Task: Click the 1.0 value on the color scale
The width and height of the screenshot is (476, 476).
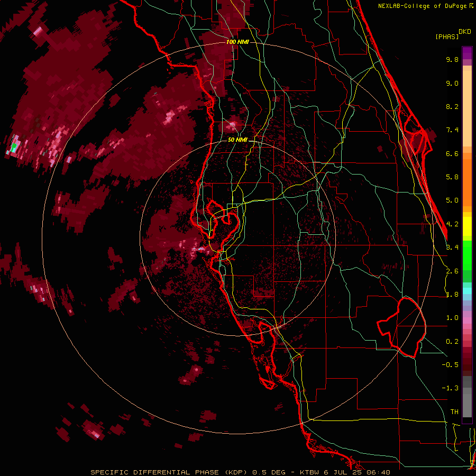Action: pyautogui.click(x=452, y=318)
